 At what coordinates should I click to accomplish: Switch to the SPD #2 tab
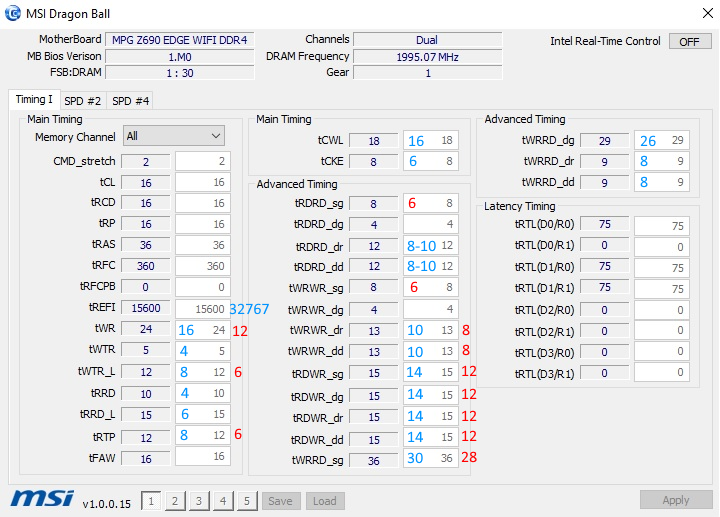coord(83,101)
